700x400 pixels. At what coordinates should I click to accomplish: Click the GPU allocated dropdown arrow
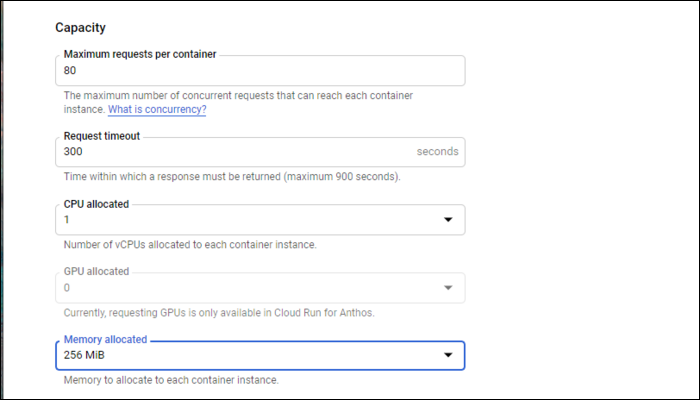coord(447,288)
